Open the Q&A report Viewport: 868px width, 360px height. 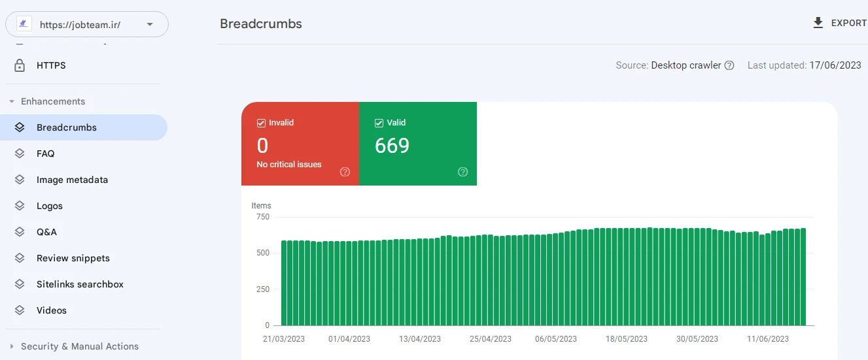pos(46,232)
